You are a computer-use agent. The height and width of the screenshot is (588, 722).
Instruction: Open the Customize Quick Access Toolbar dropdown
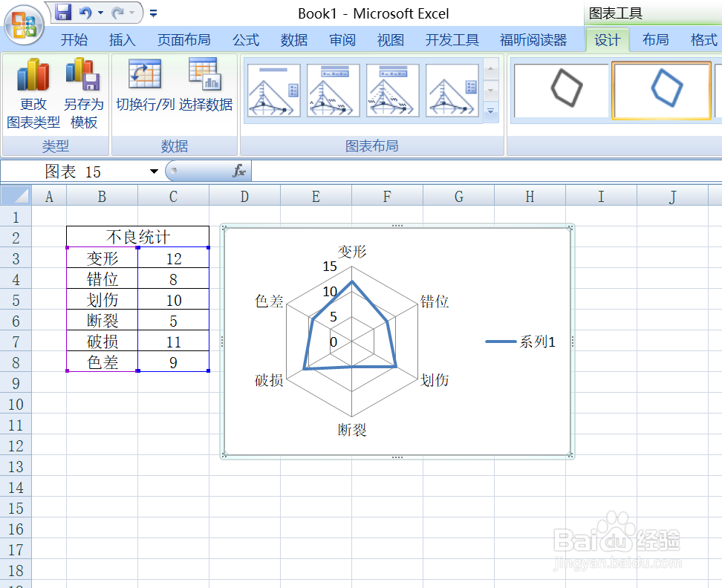(153, 13)
